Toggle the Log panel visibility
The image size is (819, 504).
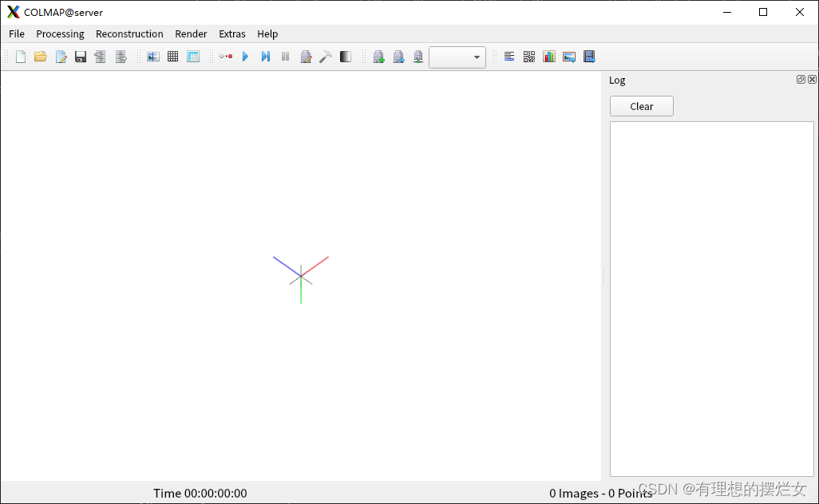pos(509,57)
